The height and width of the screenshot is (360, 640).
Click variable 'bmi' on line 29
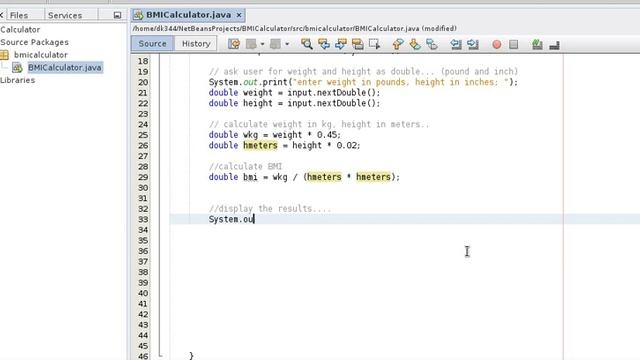[x=250, y=177]
